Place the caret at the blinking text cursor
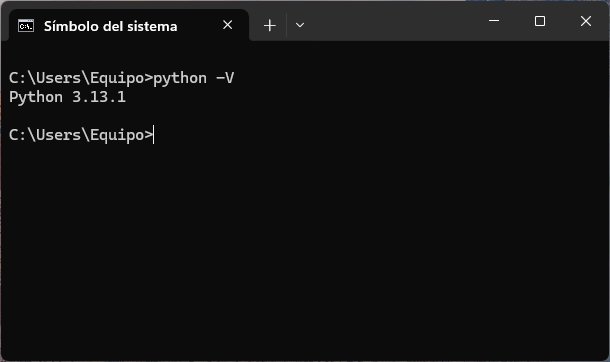The image size is (610, 362). click(x=154, y=135)
